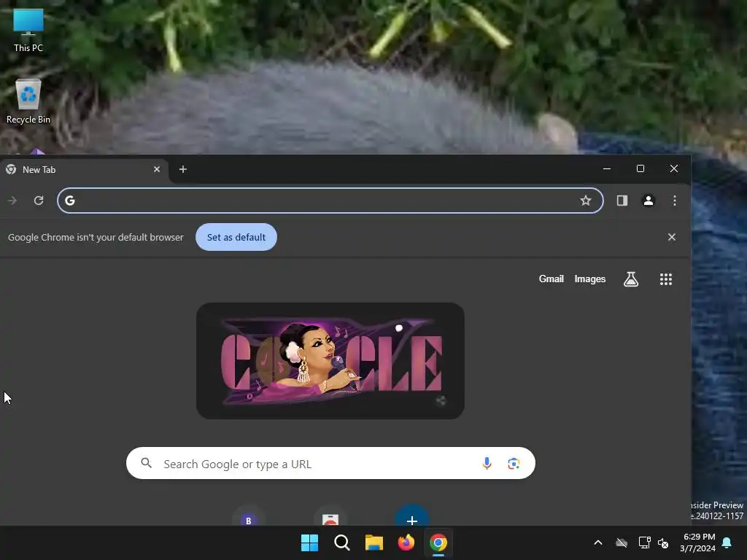Start voice search with microphone icon

pyautogui.click(x=487, y=463)
